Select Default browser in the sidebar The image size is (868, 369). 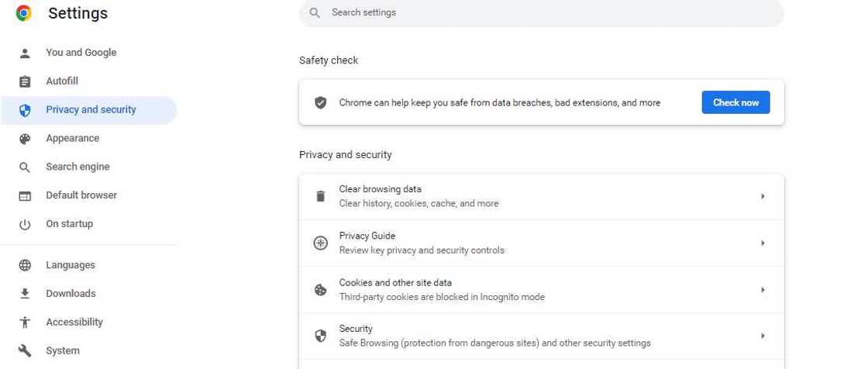point(81,195)
